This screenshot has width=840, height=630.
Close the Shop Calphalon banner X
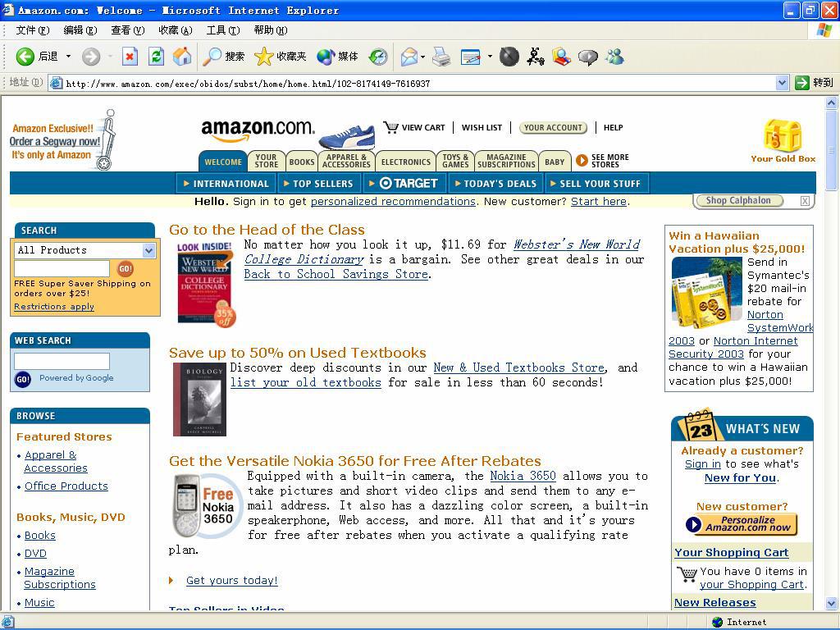(805, 201)
